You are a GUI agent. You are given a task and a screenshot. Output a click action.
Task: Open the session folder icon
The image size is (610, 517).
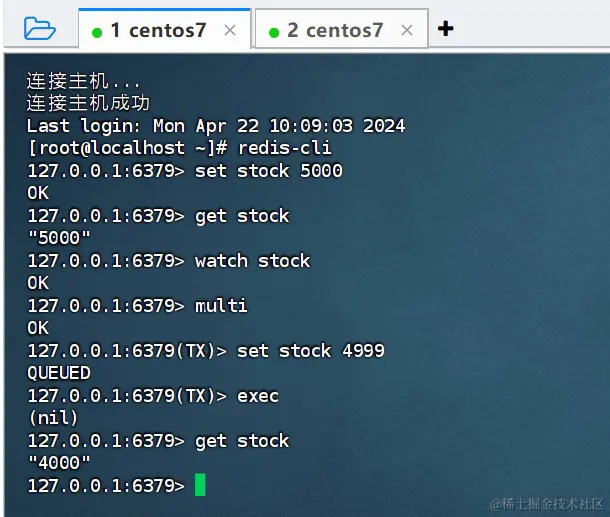(x=40, y=29)
